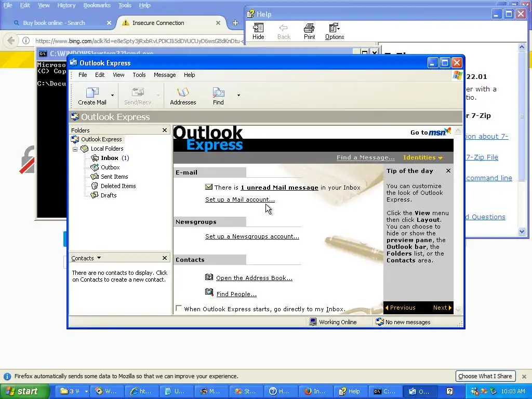Close the Tip of the day panel
This screenshot has height=399, width=532.
[448, 170]
